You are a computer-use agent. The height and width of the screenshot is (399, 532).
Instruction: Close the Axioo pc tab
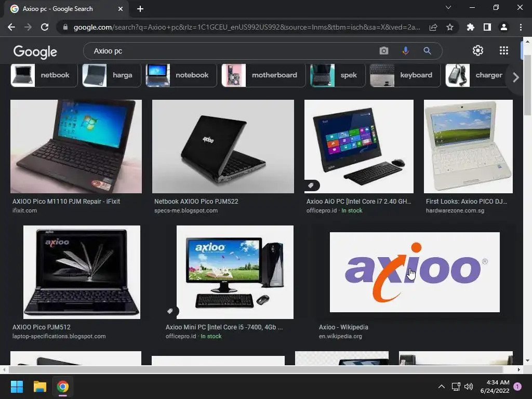121,9
